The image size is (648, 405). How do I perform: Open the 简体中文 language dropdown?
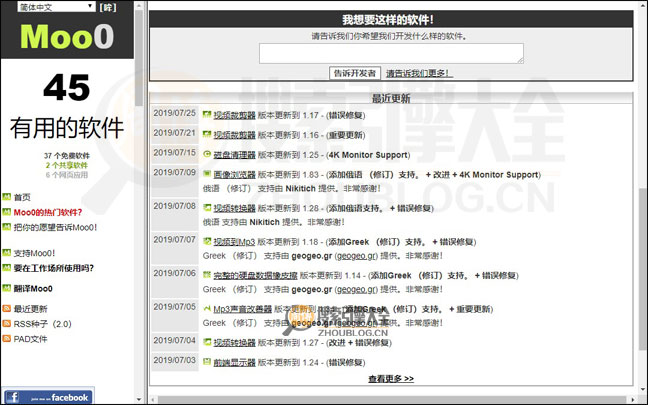point(56,7)
